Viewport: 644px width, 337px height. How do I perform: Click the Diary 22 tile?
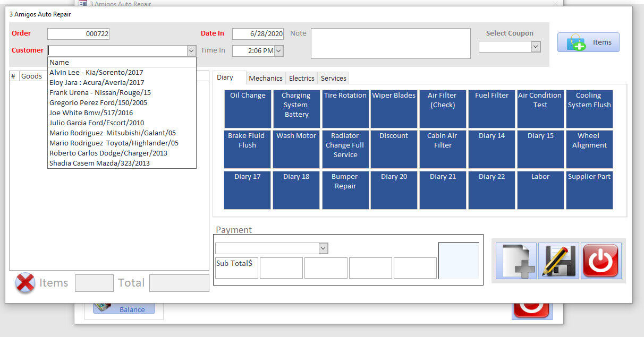tap(492, 190)
